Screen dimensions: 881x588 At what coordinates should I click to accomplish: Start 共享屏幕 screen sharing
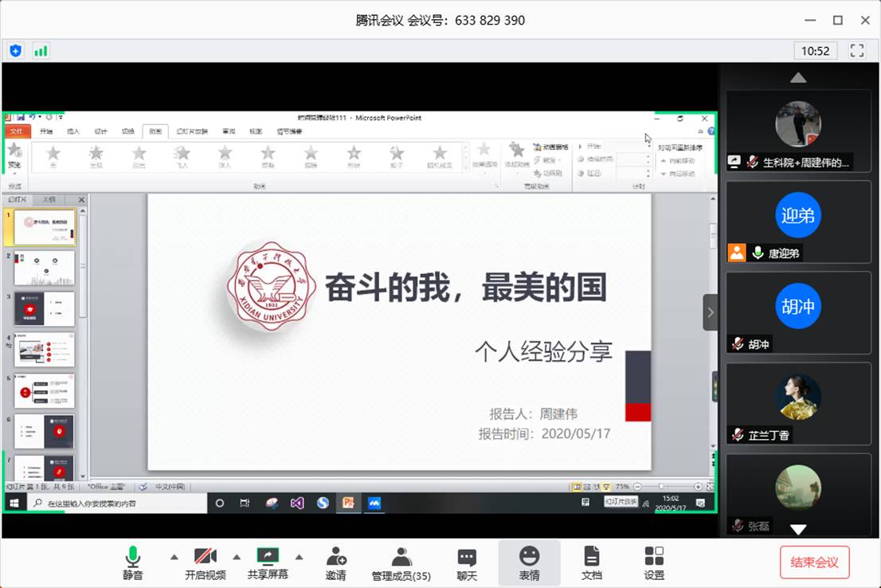[x=268, y=563]
